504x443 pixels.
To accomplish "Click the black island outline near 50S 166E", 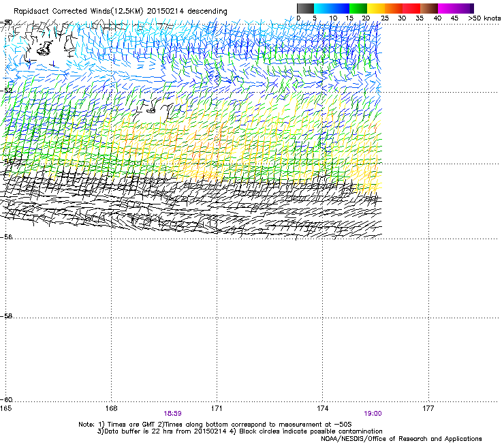I will coord(44,49).
